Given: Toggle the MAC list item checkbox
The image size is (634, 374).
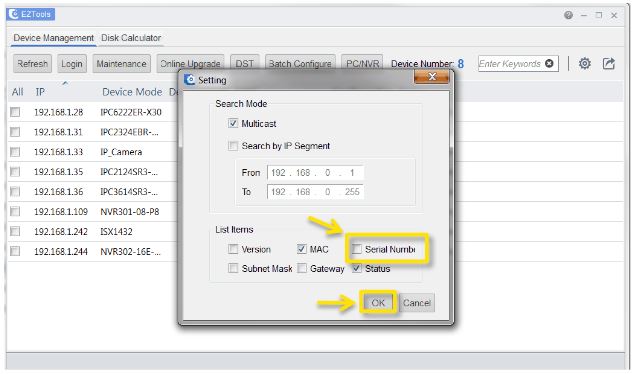Looking at the screenshot, I should [302, 249].
